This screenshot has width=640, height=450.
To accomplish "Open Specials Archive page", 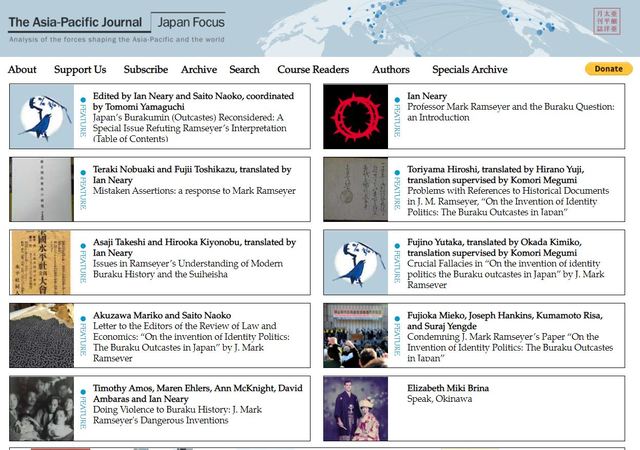I will point(470,69).
